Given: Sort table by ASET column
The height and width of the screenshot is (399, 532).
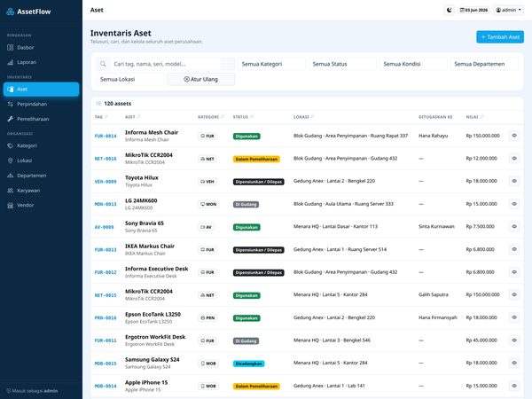Looking at the screenshot, I should tap(133, 117).
